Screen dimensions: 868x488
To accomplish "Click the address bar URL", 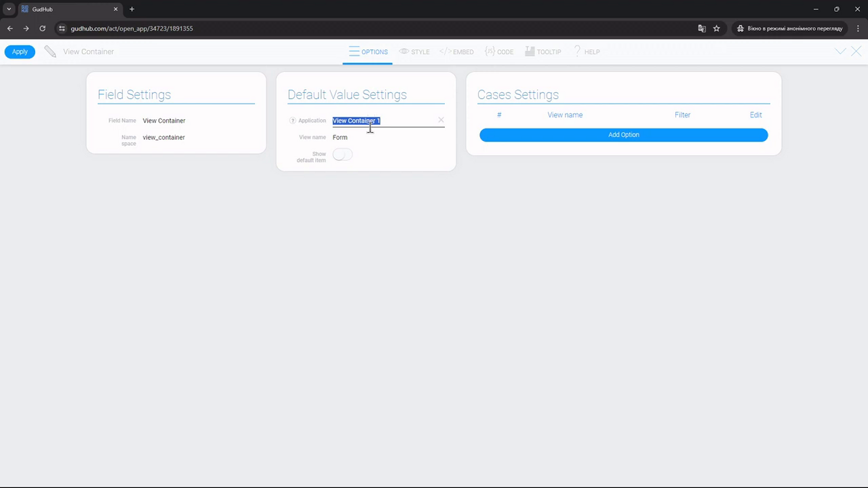I will pyautogui.click(x=132, y=28).
